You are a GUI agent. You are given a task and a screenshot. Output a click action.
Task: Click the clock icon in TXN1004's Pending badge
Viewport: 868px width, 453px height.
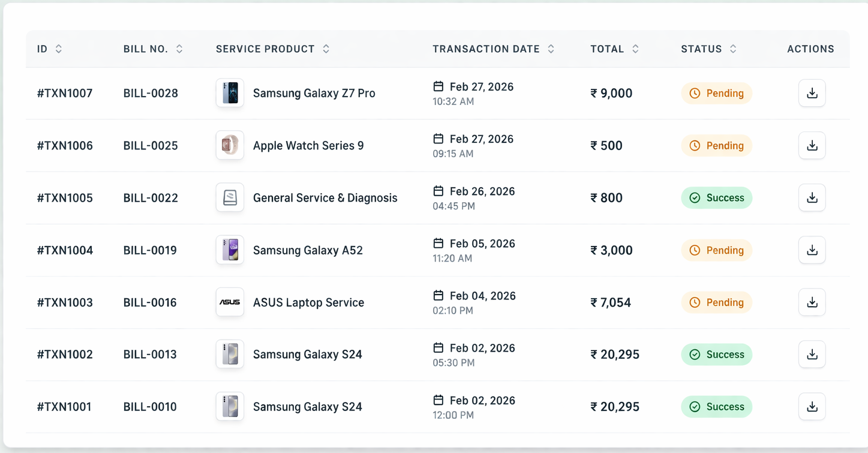(x=695, y=250)
